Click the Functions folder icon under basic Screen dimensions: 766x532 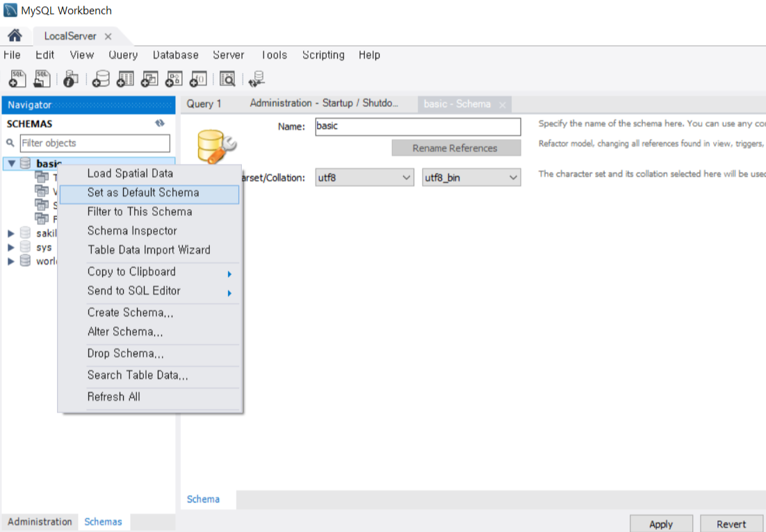pos(42,218)
